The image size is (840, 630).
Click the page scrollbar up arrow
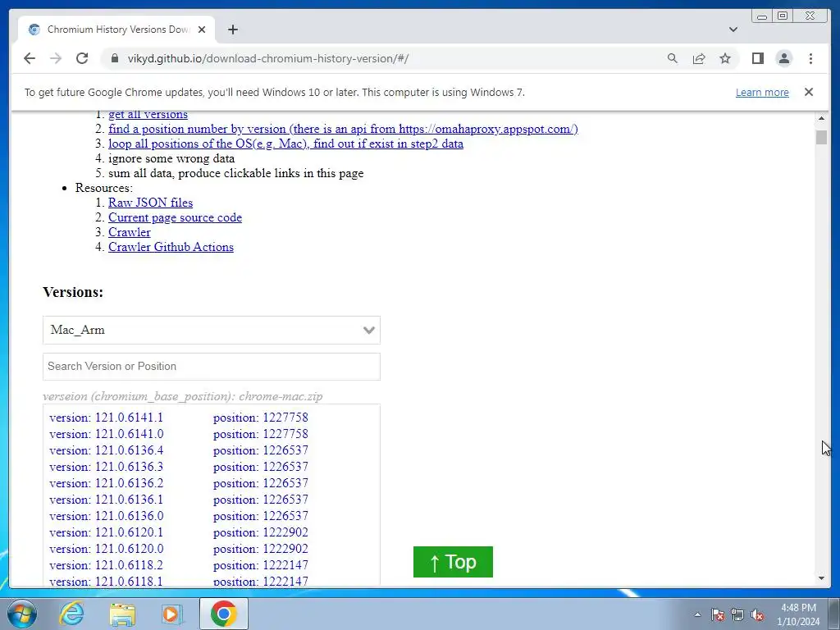point(822,118)
